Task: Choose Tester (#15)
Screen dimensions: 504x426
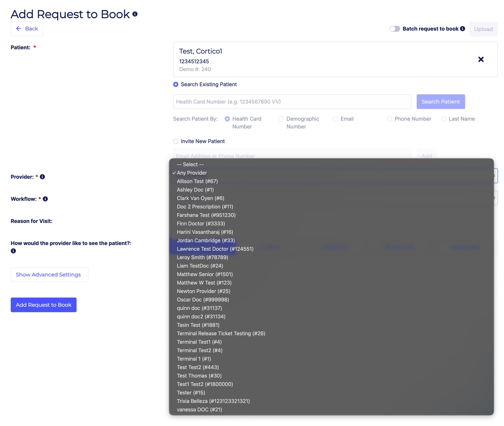Action: [331, 393]
